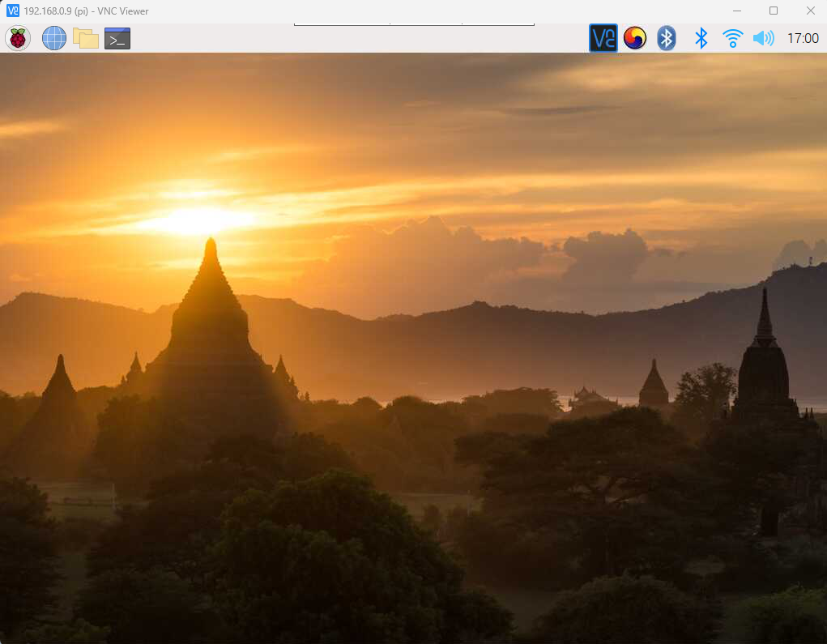
Task: Open the File Manager folder icon
Action: (x=85, y=38)
